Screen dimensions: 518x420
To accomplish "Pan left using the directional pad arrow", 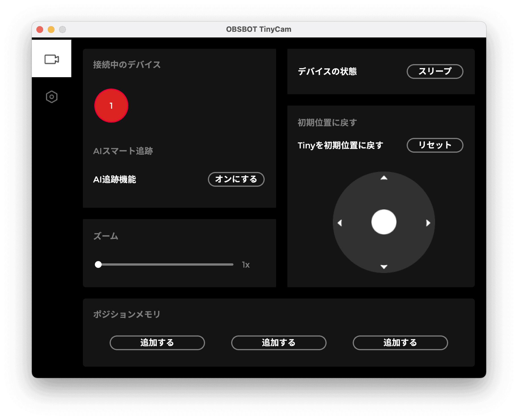I will tap(340, 223).
